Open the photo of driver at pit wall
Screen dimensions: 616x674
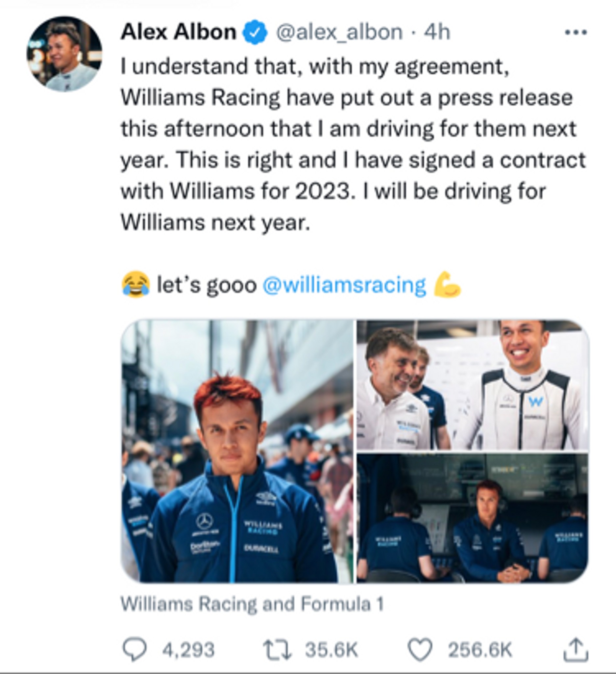pyautogui.click(x=472, y=519)
